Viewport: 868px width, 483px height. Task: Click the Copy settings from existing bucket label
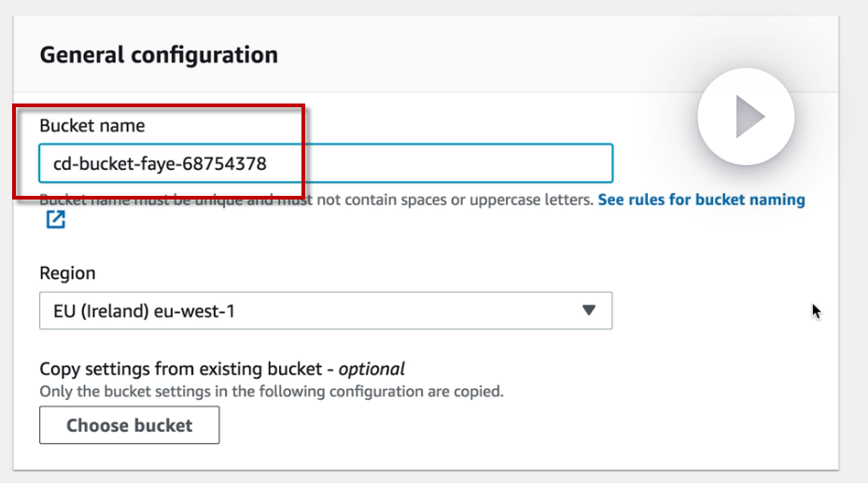pyautogui.click(x=187, y=368)
